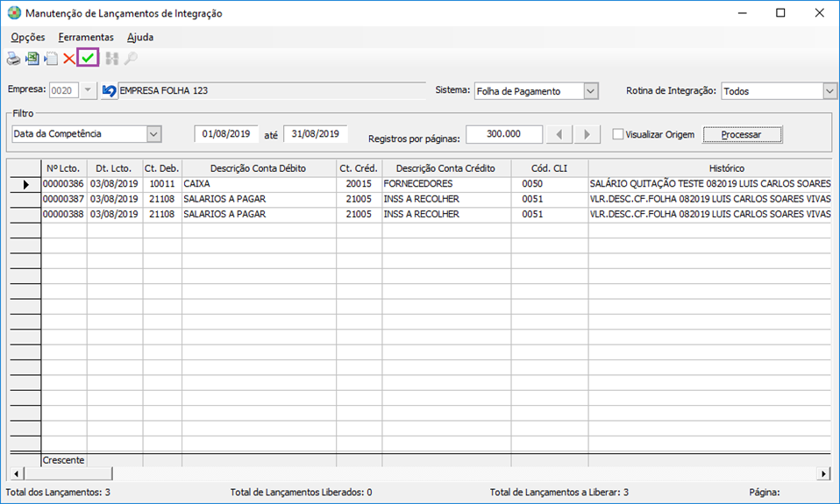Select entry number 00000387

coord(64,199)
